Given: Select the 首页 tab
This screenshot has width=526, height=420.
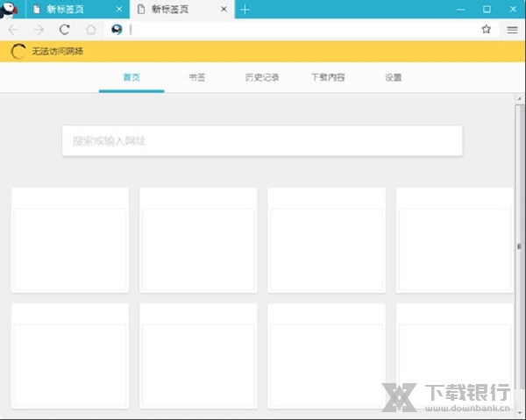Looking at the screenshot, I should [131, 77].
